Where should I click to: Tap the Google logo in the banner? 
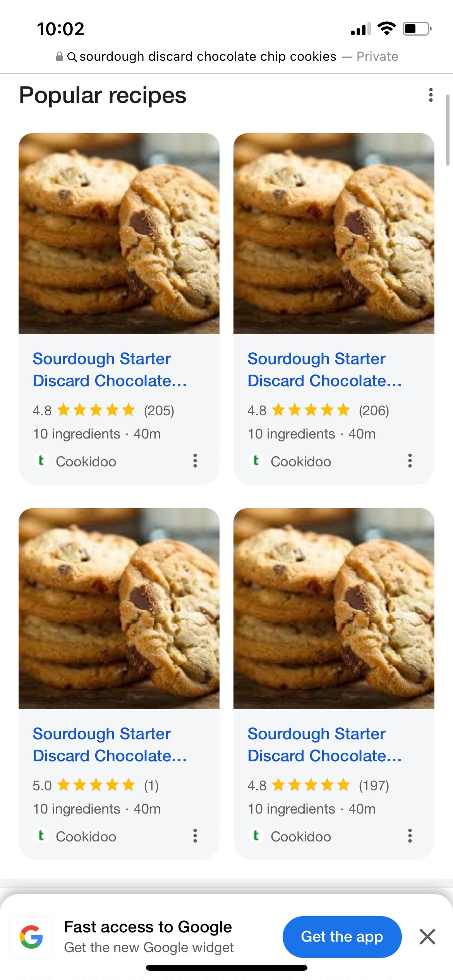[31, 937]
